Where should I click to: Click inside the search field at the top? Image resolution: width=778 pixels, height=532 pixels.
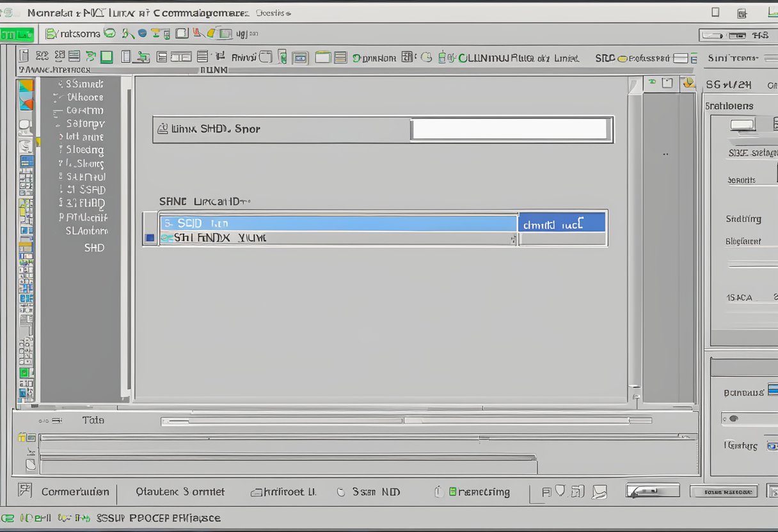point(509,129)
